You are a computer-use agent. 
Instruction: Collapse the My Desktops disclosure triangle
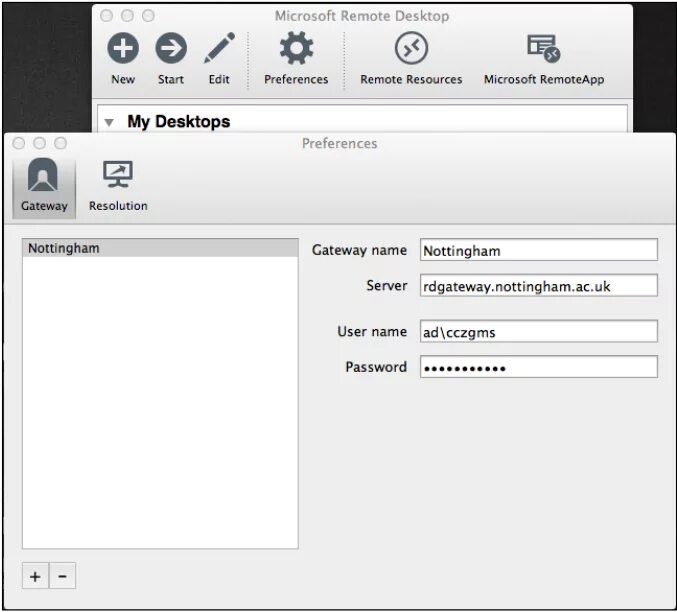tap(109, 122)
